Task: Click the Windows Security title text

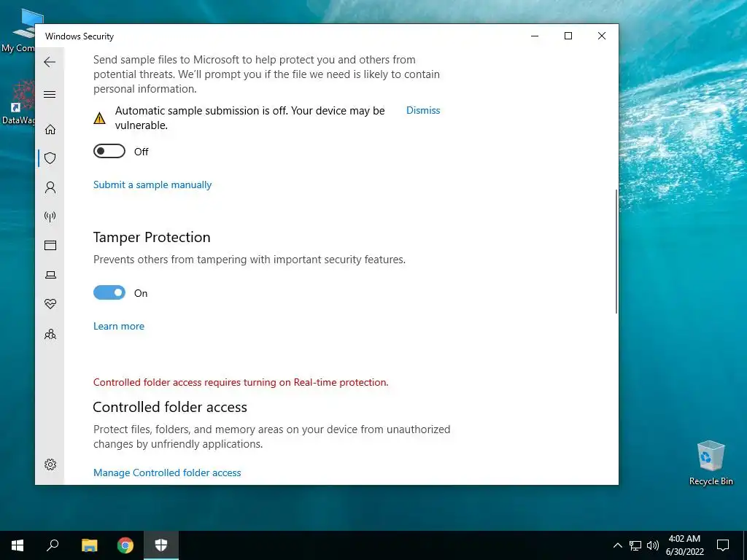Action: click(x=80, y=36)
